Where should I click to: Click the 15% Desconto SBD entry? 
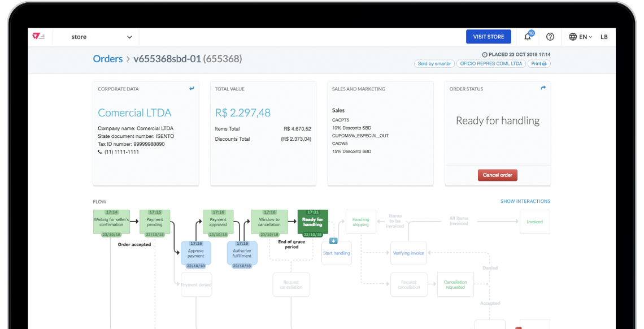pos(351,151)
